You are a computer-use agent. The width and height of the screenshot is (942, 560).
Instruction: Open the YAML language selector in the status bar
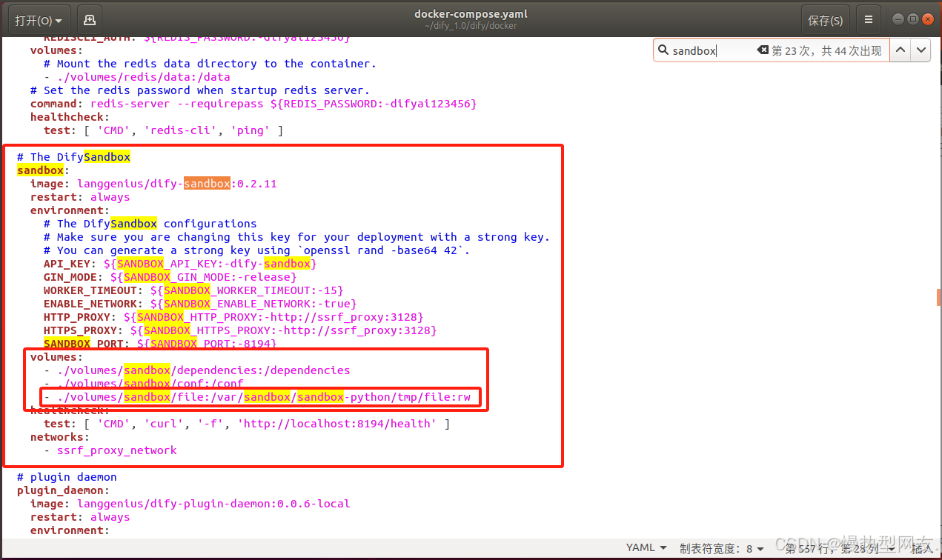click(646, 548)
